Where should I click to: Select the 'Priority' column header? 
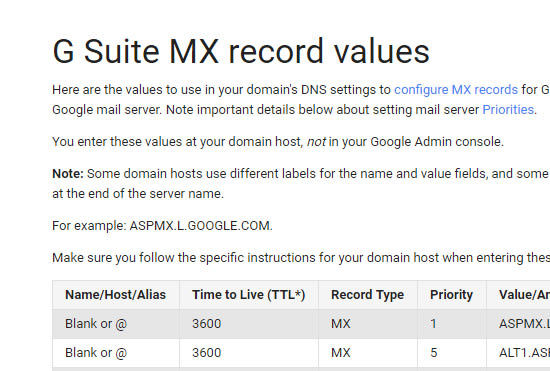pos(451,295)
